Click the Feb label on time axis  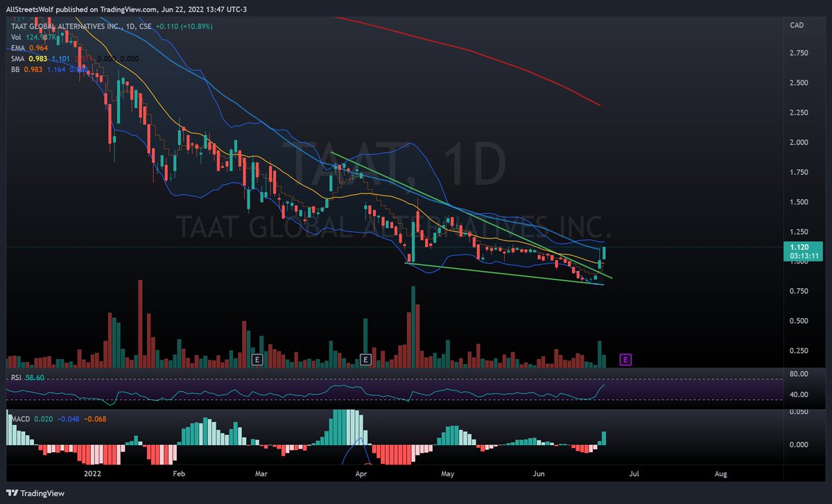179,474
